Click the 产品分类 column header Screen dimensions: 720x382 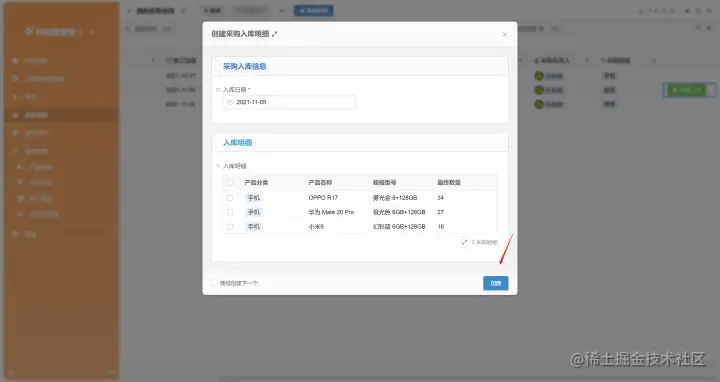(x=256, y=183)
